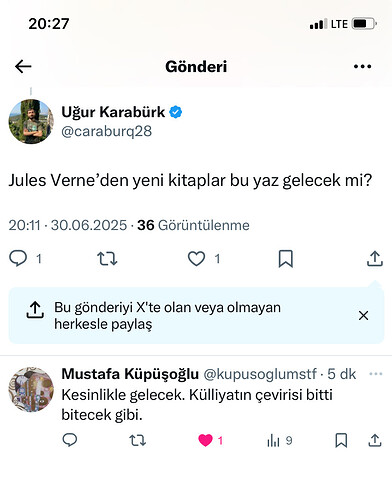This screenshot has width=392, height=500.
Task: Tap the blue verified badge
Action: tap(176, 112)
